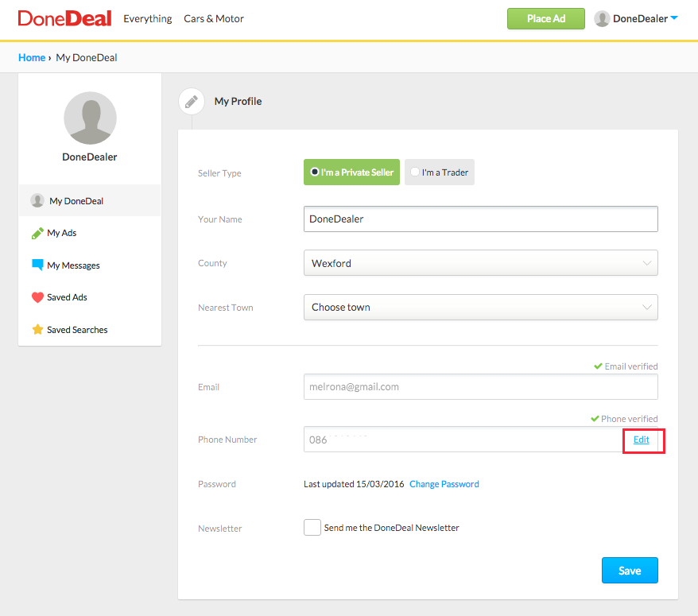Screen dimensions: 698x616
Task: Open the Everything menu
Action: click(x=148, y=19)
